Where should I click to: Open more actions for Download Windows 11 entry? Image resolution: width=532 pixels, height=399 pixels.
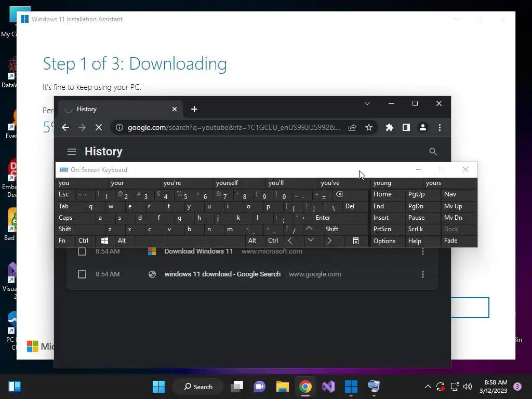(x=423, y=251)
